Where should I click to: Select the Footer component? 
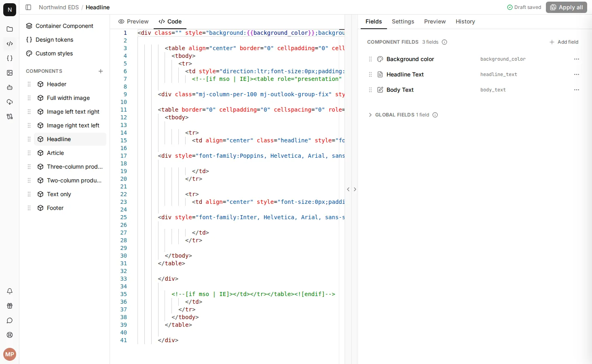[70, 208]
